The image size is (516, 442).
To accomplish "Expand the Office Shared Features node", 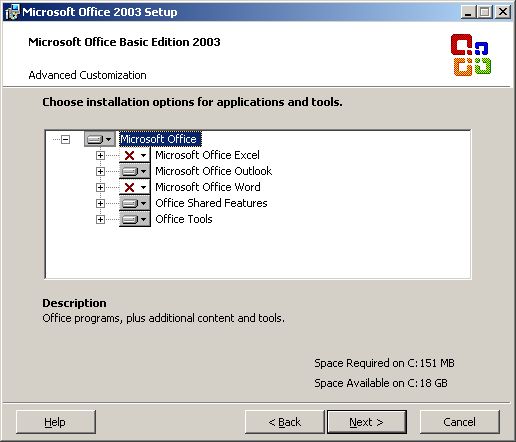I will coord(100,203).
